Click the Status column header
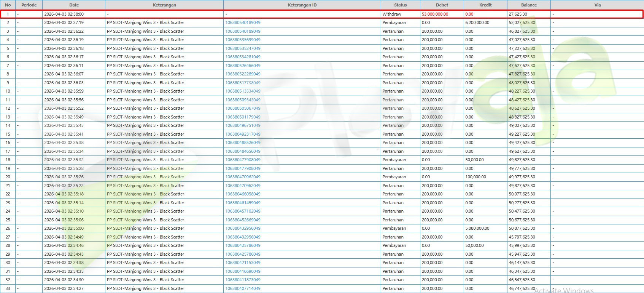Screen dimensions: 644x293 pyautogui.click(x=400, y=5)
